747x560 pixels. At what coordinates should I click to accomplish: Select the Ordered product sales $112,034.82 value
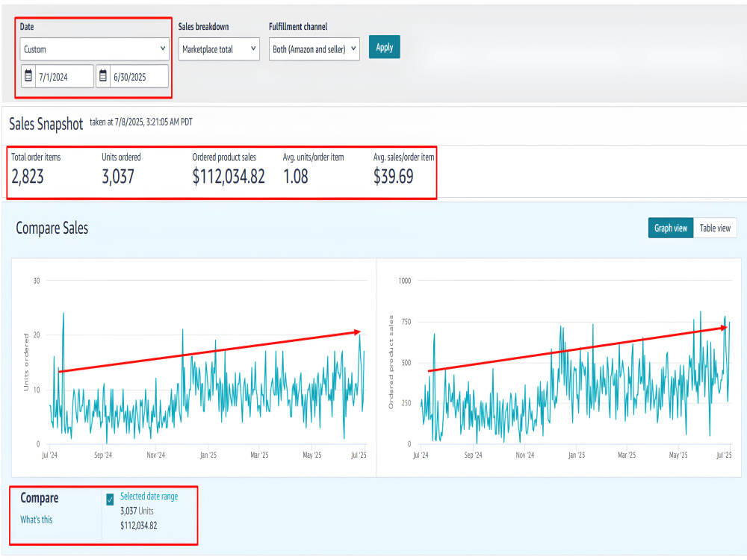coord(229,177)
